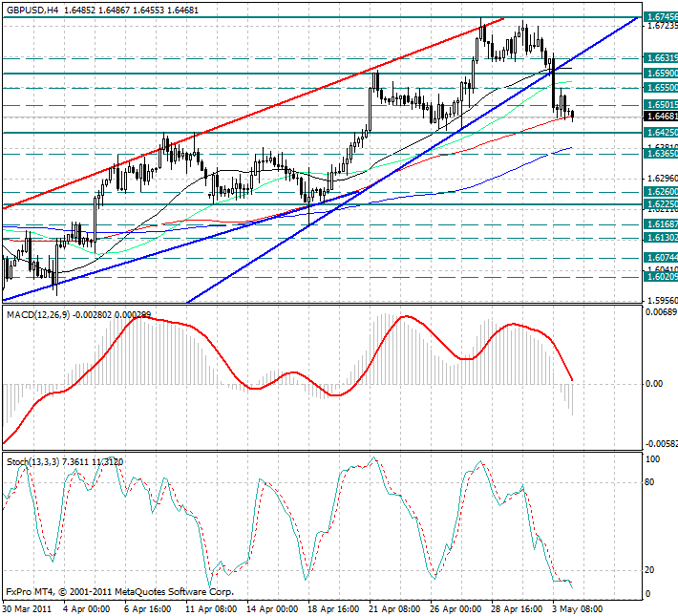The height and width of the screenshot is (616, 678).
Task: Click the 1.65900 horizontal level label
Action: (661, 74)
